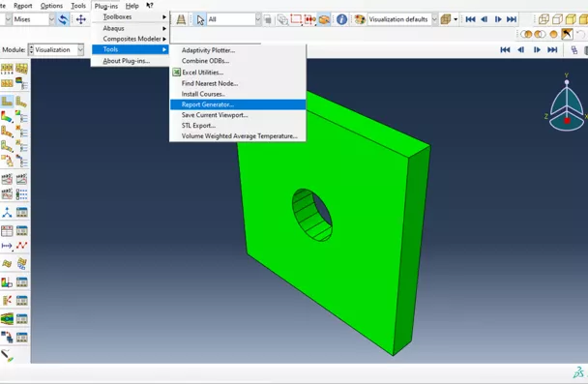
Task: Click the single orange sphere display icon
Action: (x=553, y=34)
